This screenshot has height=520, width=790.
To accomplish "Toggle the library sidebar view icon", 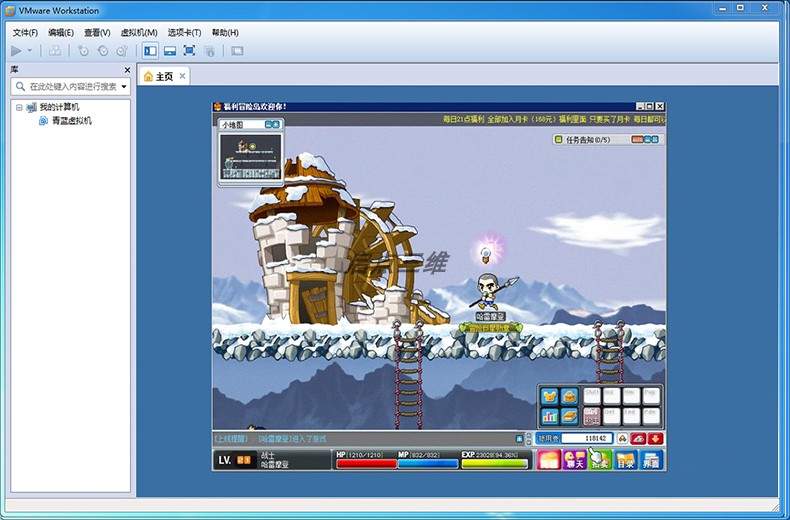I will pos(150,50).
